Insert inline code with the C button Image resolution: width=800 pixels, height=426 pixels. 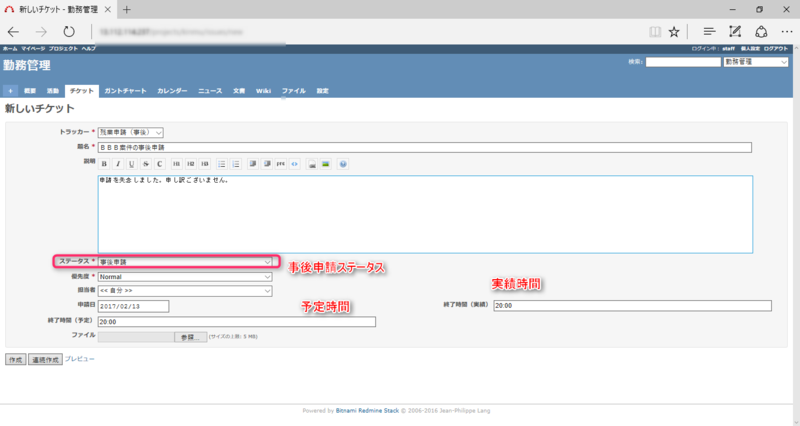point(159,164)
